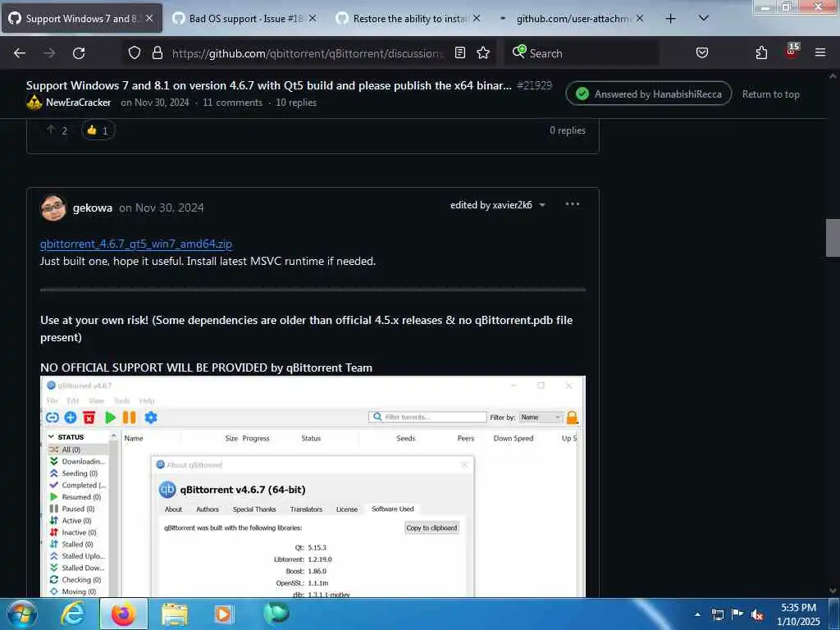840x630 pixels.
Task: Show hidden tray icons arrow
Action: [x=697, y=614]
